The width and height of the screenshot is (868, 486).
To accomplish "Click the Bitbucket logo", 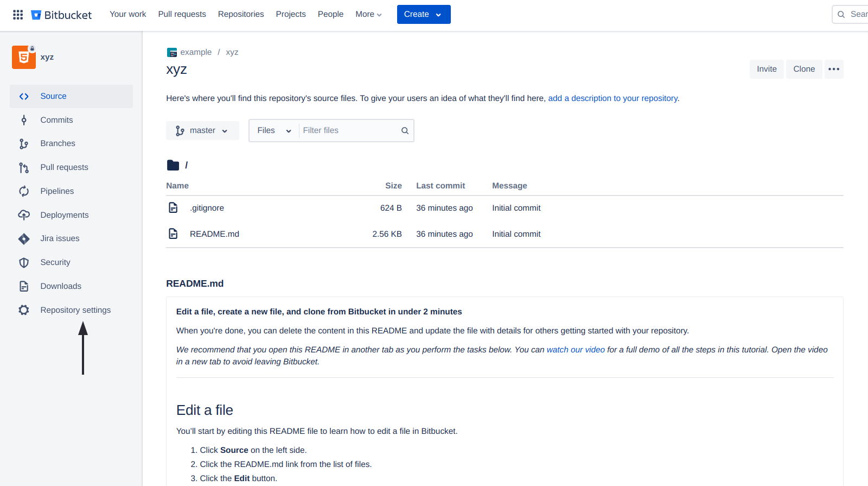I will click(x=61, y=15).
